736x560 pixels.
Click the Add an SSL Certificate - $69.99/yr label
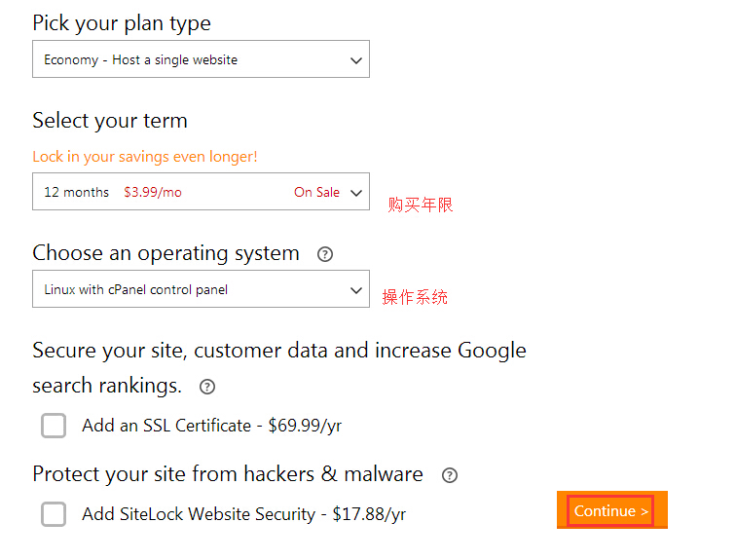pyautogui.click(x=212, y=426)
